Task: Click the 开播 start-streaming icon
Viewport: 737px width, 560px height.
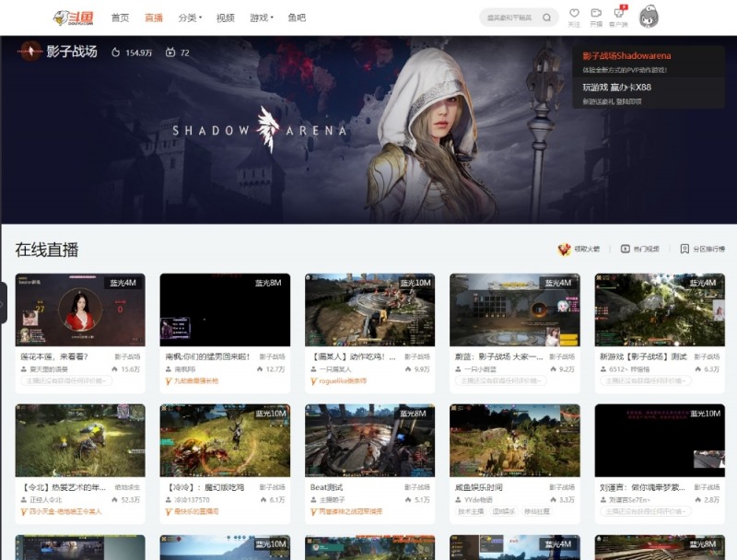Action: pyautogui.click(x=596, y=17)
